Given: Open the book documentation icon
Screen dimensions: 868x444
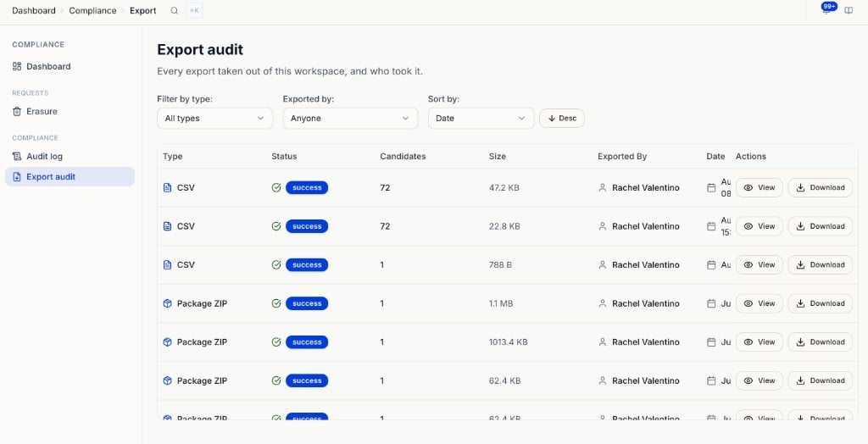Looking at the screenshot, I should click(849, 10).
